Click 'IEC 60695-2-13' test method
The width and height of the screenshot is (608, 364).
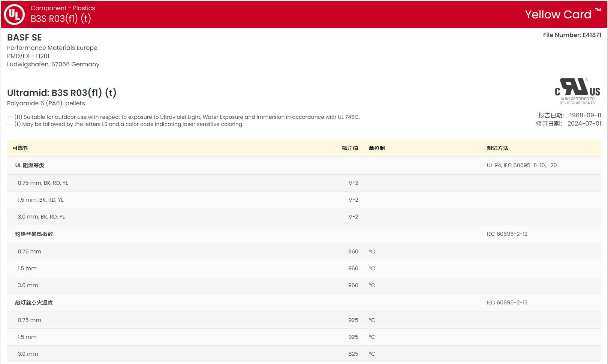tap(507, 303)
